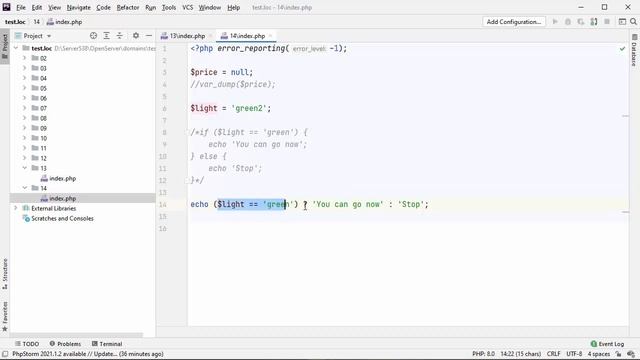Click PHP: 8.0 language level in status bar
Screen dimensions: 640x360
(x=483, y=354)
